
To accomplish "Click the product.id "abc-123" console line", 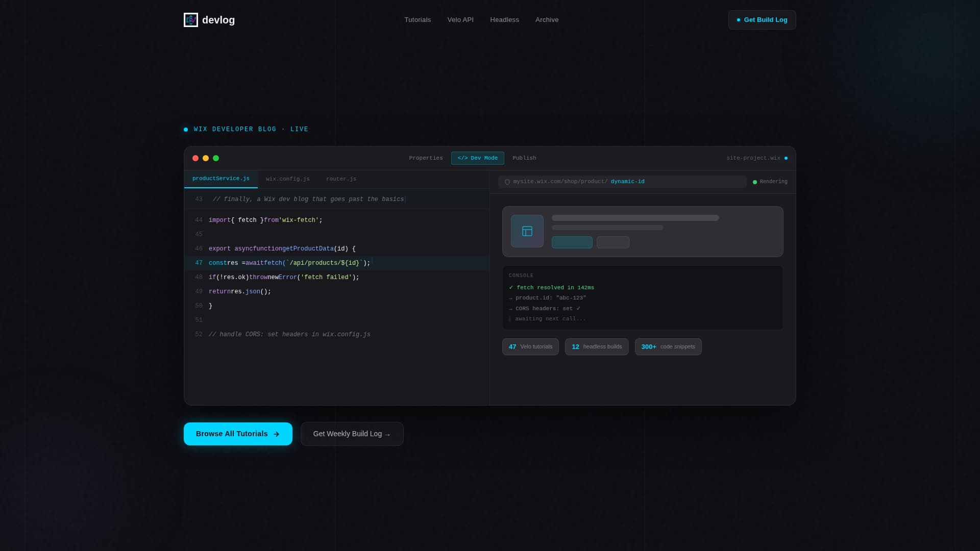I will point(548,298).
